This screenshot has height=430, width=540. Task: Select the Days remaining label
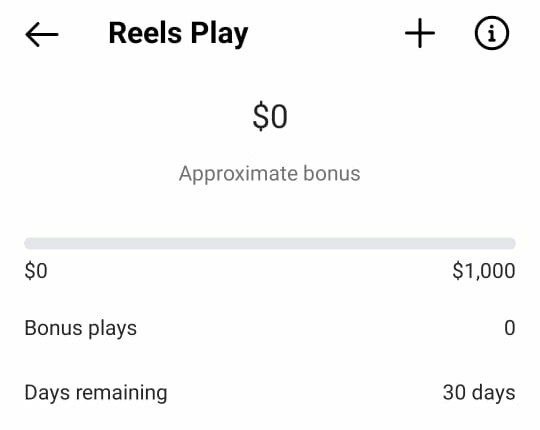[96, 393]
